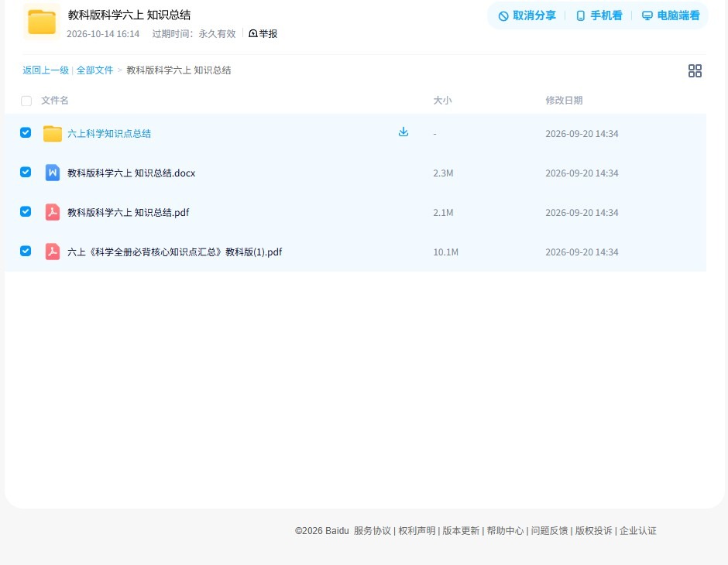
Task: Open 企业认证 footer link
Action: coord(638,531)
